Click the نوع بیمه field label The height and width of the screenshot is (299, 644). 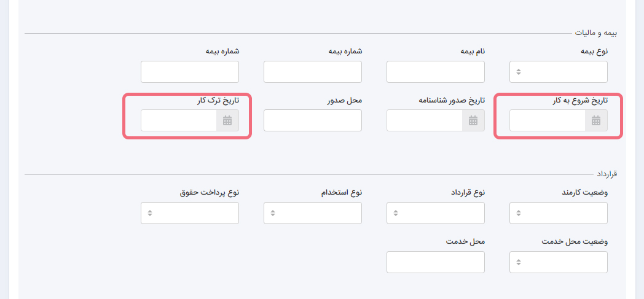594,51
